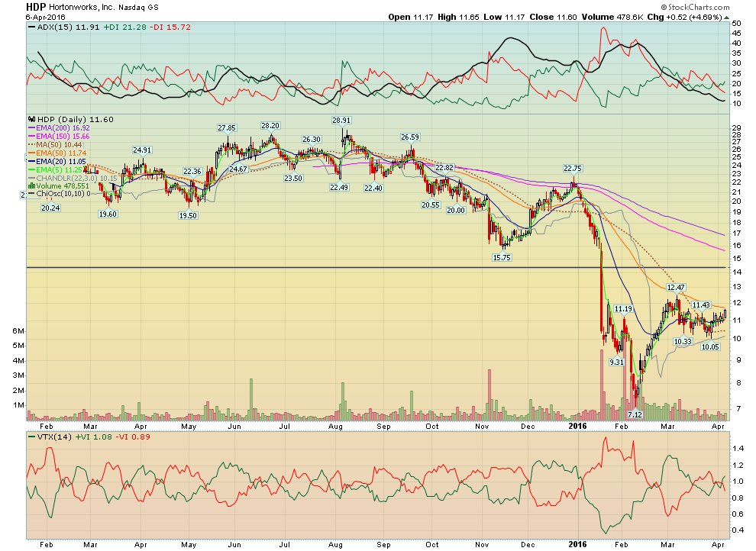
Task: Click the 22.40 price low label
Action: [x=373, y=188]
